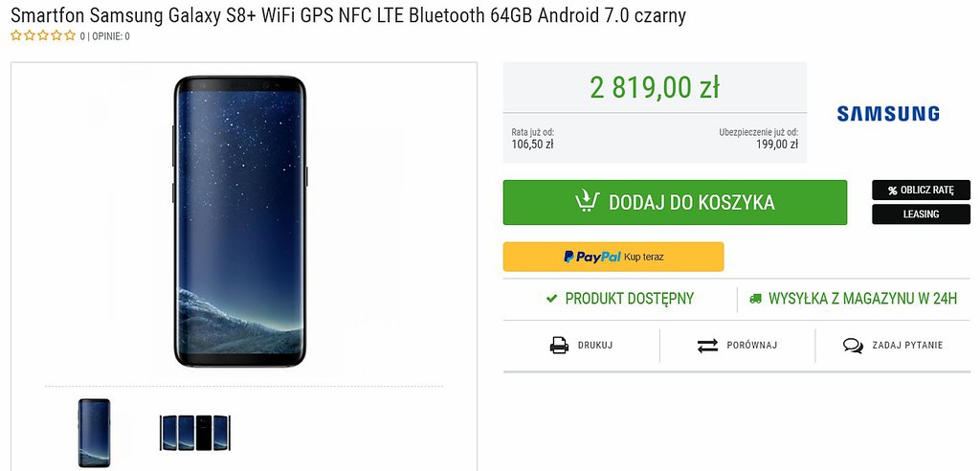Click the Samsung brand logo

point(888,114)
